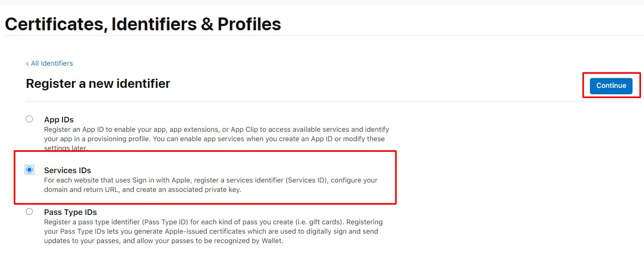Viewport: 644px width, 255px height.
Task: Click the Certificates, Identifiers & Profiles heading
Action: tap(143, 24)
